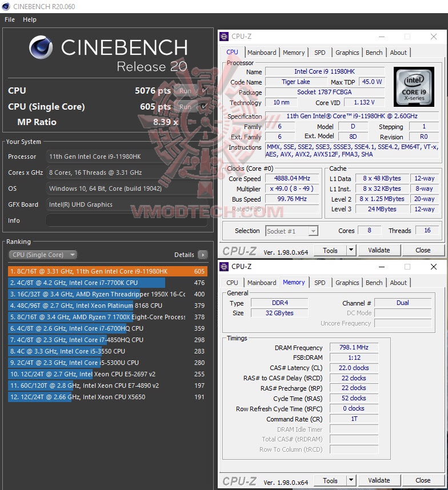
Task: Open SPD tab in lower CPU-Z window
Action: coord(319,283)
